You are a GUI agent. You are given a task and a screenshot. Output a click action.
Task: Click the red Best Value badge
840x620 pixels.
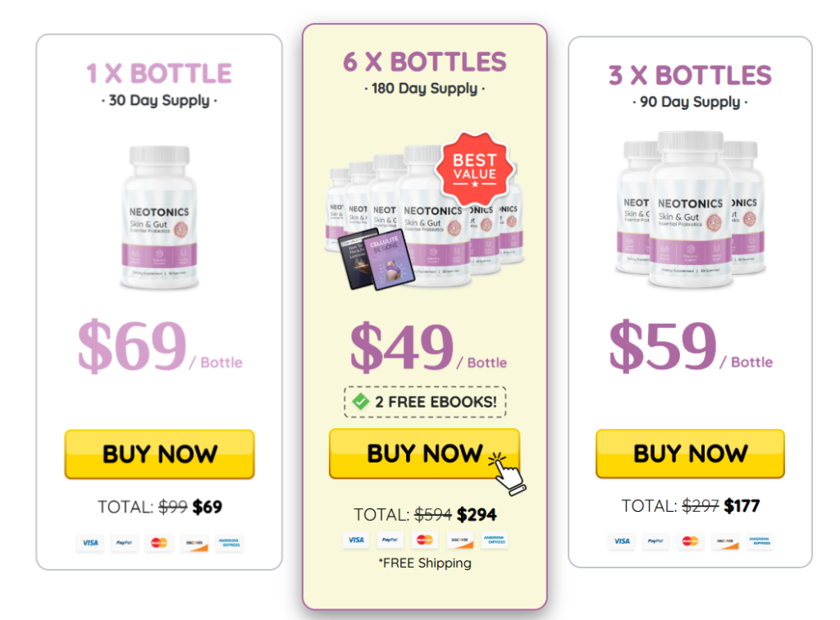[475, 169]
